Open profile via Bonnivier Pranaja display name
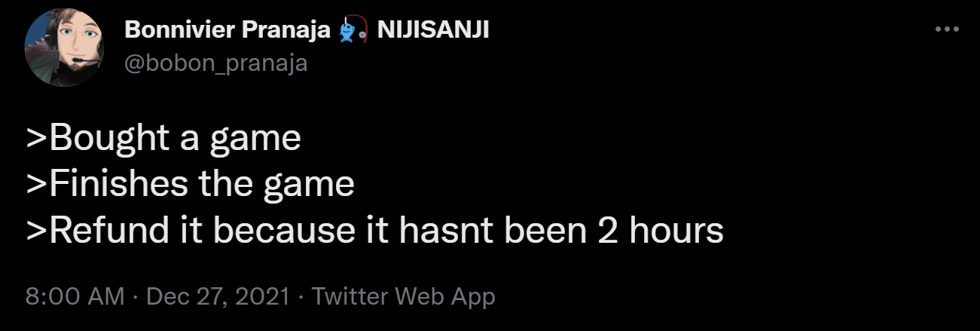This screenshot has height=331, width=980. click(227, 30)
